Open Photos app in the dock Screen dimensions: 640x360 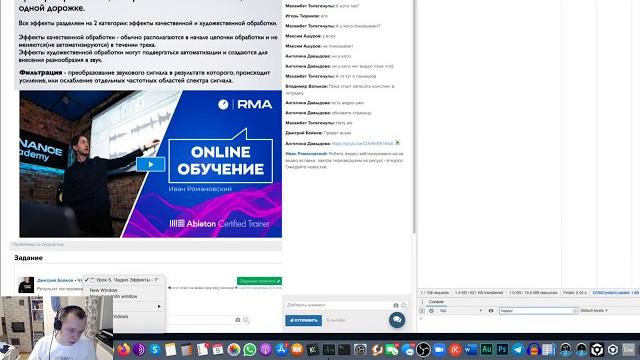[x=233, y=349]
